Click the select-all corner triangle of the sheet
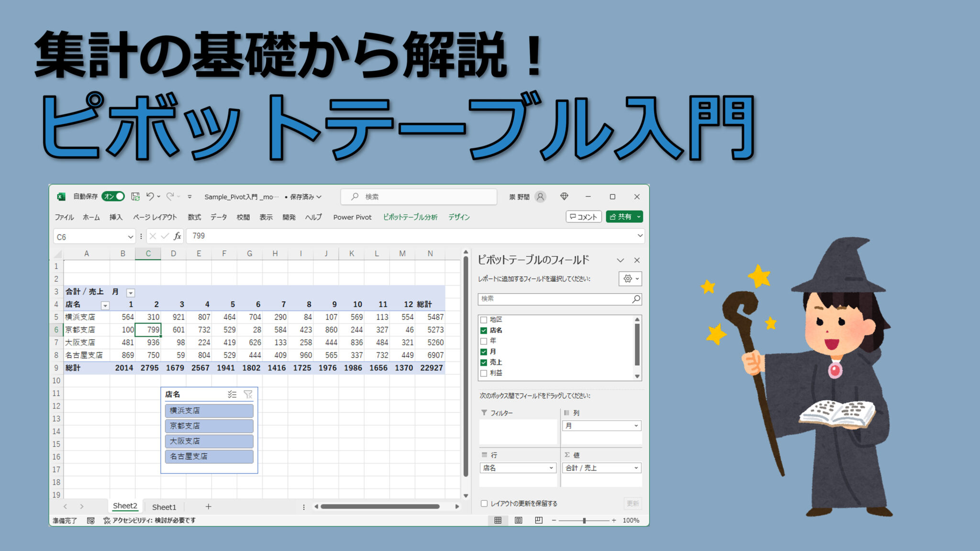Screen dimensions: 980x551 (x=58, y=253)
